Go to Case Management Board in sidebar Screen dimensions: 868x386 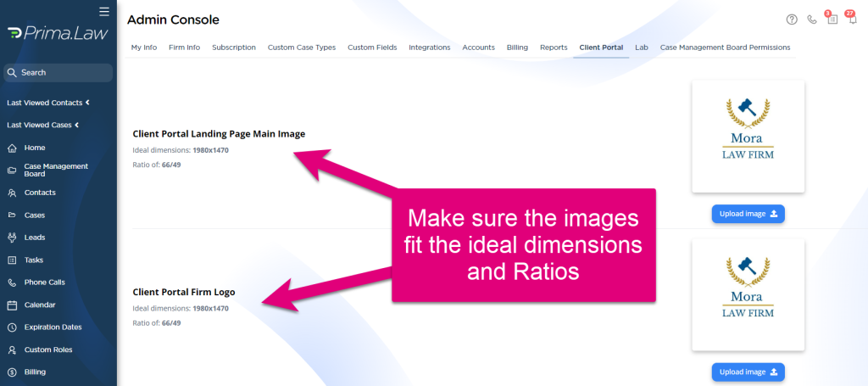[56, 170]
